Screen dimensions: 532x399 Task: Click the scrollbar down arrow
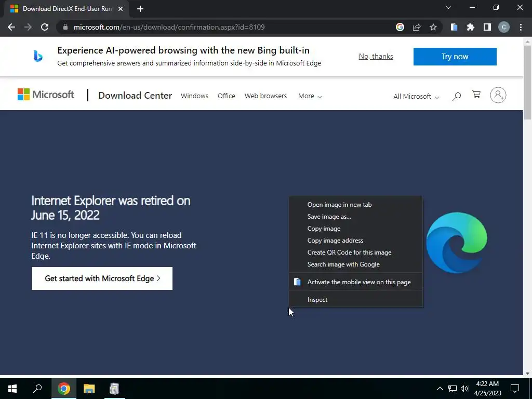(527, 373)
